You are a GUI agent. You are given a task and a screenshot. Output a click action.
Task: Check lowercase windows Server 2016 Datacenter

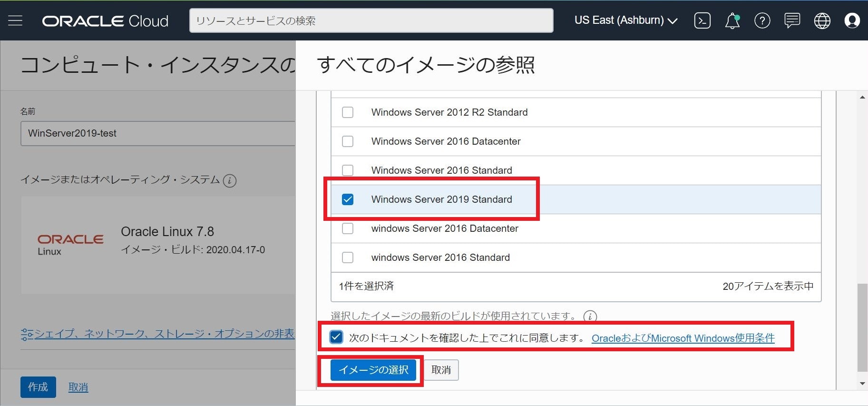(x=348, y=228)
